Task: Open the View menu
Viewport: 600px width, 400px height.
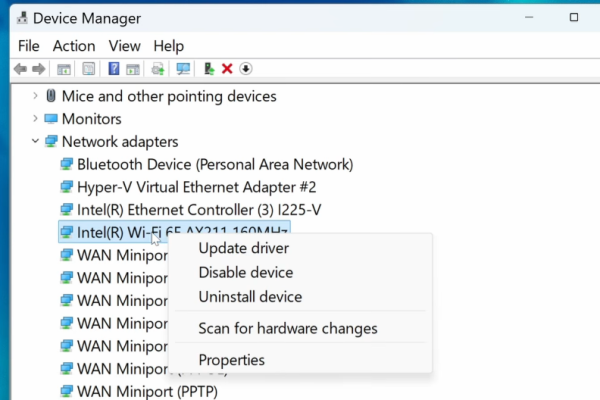Action: click(x=124, y=46)
